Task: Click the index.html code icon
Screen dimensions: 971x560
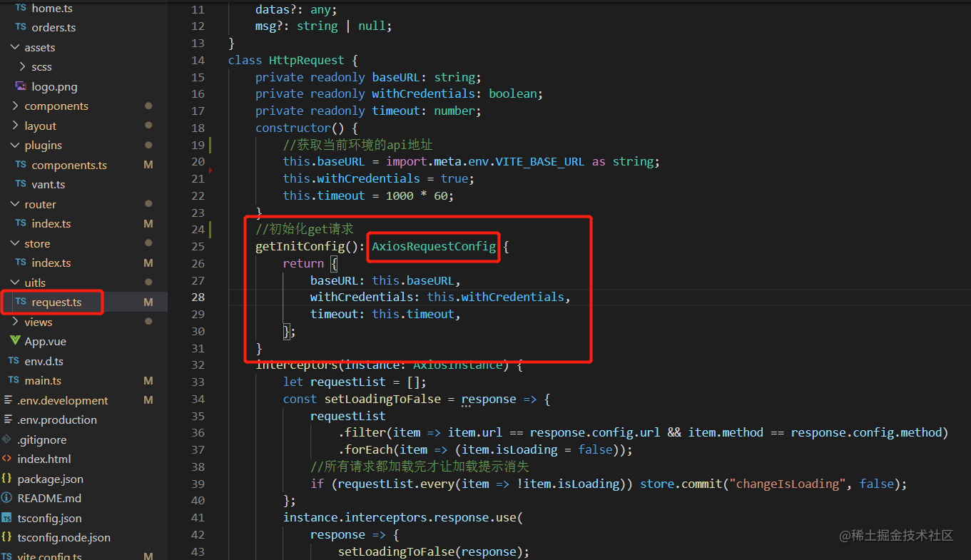Action: [x=7, y=459]
